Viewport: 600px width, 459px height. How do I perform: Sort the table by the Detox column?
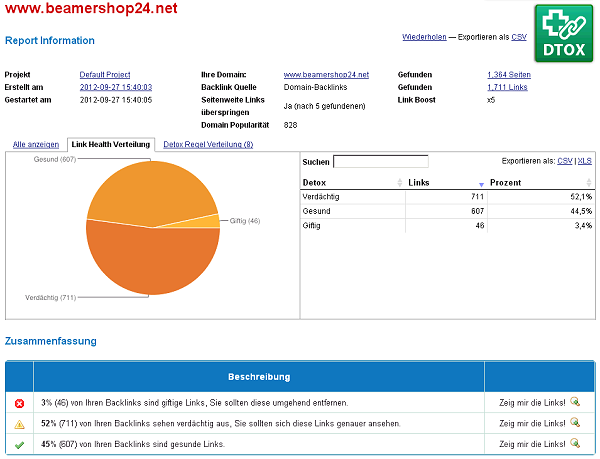(352, 182)
